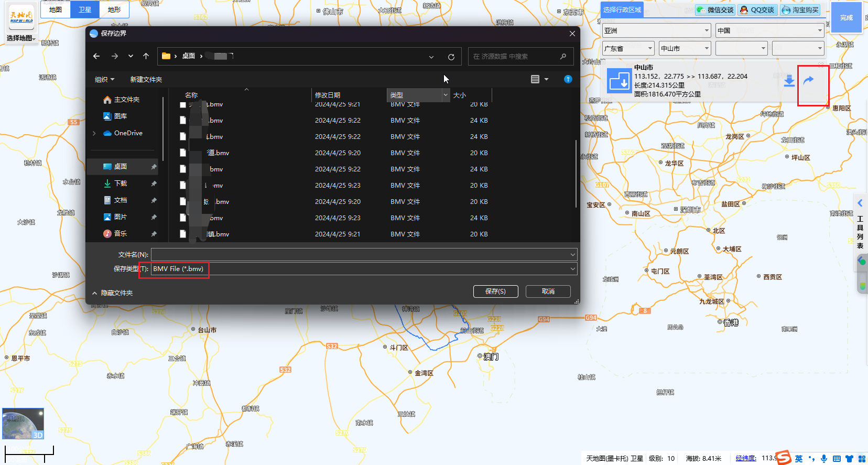Collapse the 工具列表 panel arrow

tap(860, 203)
